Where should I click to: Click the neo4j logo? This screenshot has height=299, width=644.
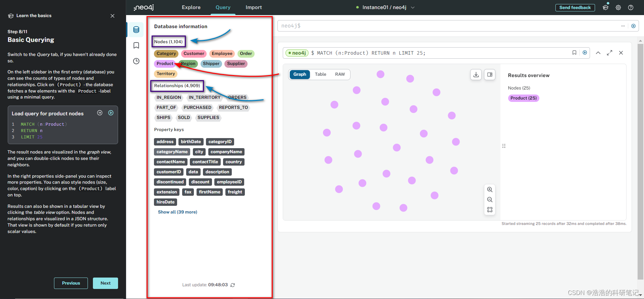pyautogui.click(x=144, y=7)
